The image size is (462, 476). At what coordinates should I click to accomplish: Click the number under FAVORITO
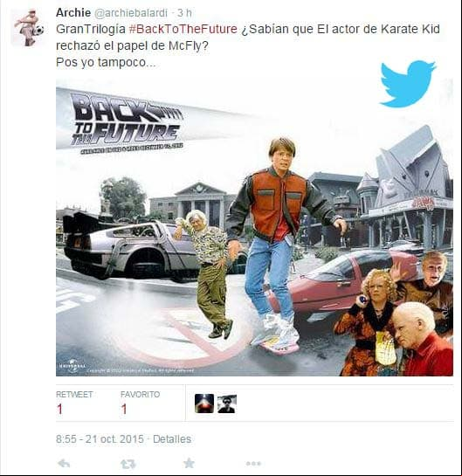124,410
